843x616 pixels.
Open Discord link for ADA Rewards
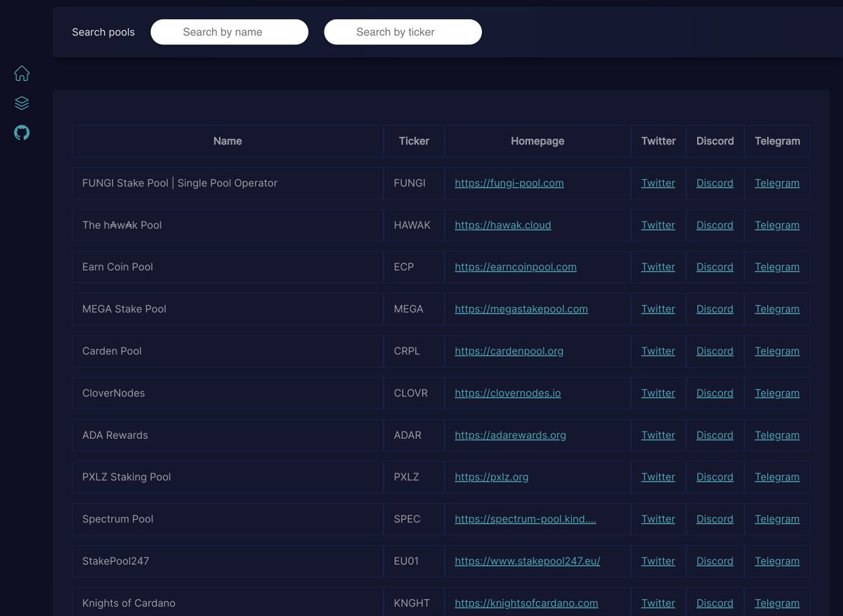coord(715,435)
